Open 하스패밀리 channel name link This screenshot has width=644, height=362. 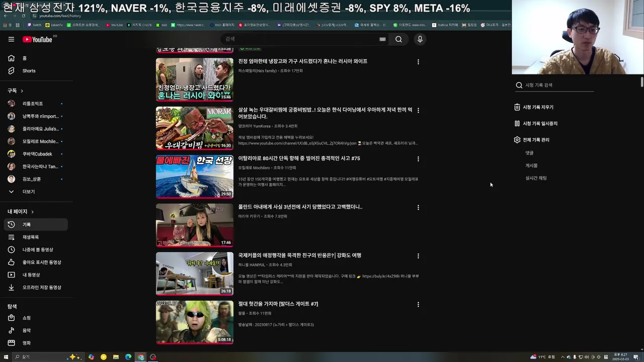pyautogui.click(x=257, y=71)
